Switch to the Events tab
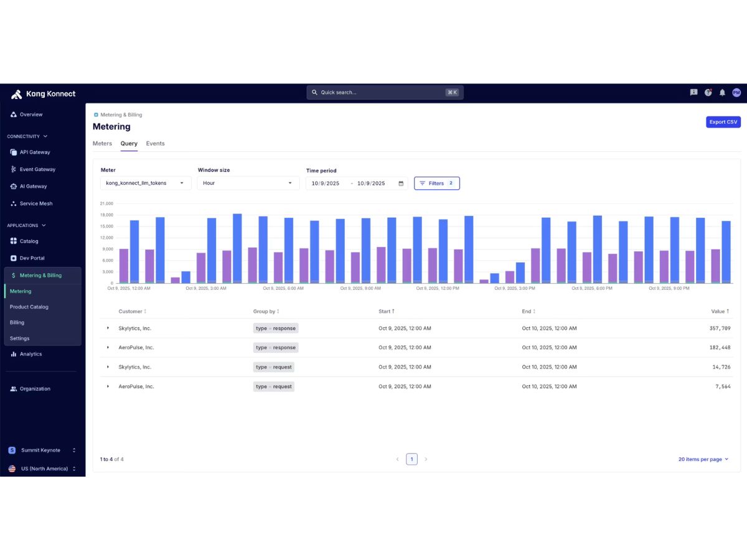747x560 pixels. click(x=155, y=144)
